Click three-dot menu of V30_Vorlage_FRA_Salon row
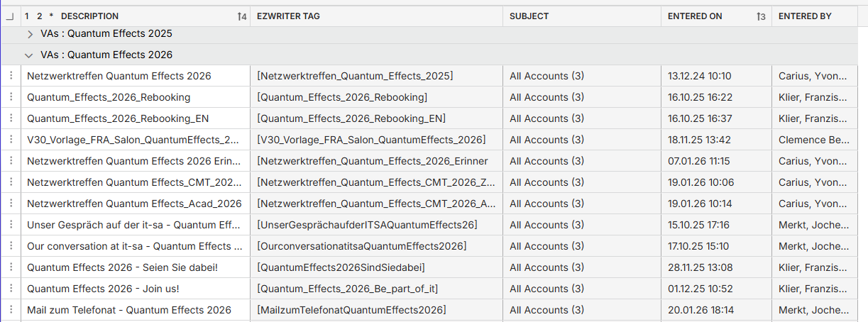 click(x=11, y=140)
